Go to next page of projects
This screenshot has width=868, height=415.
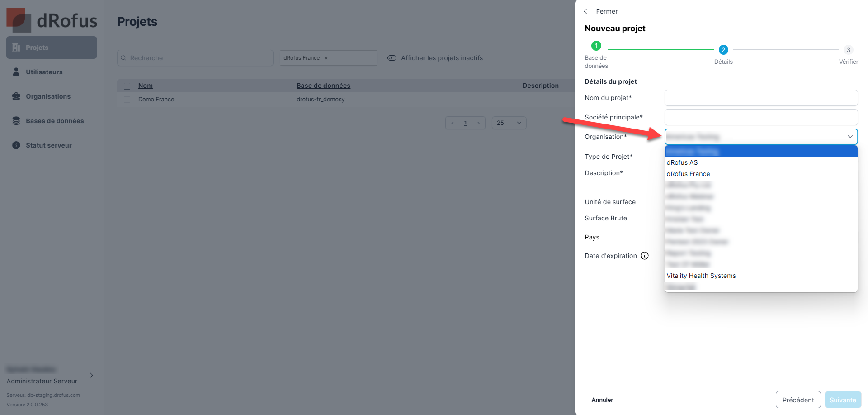coord(478,123)
